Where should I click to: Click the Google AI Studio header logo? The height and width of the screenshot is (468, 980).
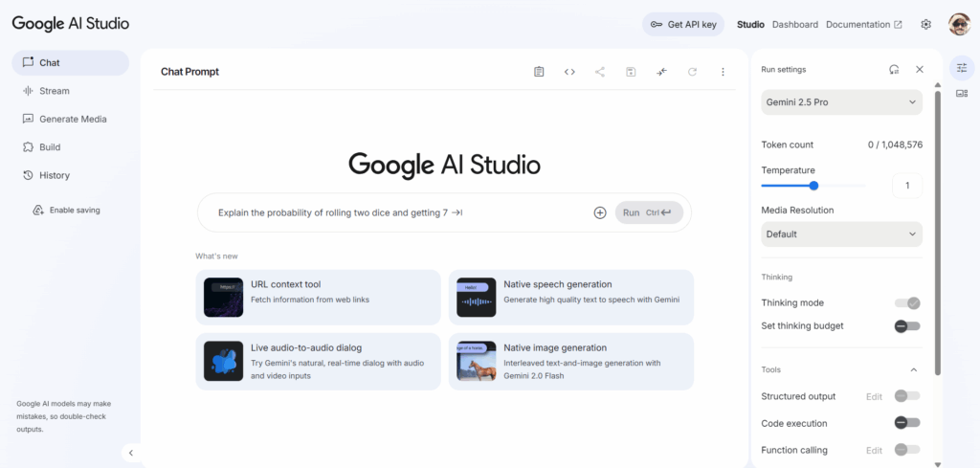pos(71,24)
